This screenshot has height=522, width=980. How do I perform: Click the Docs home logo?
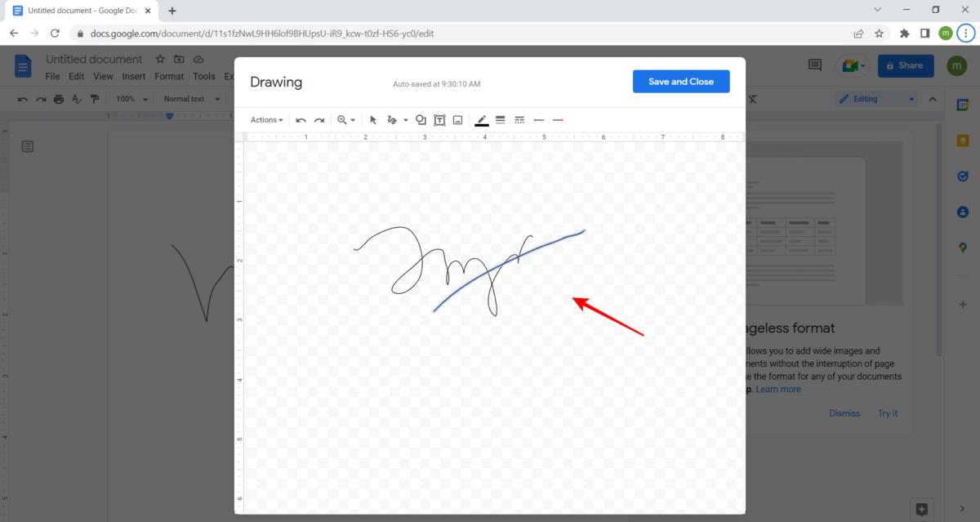tap(23, 66)
